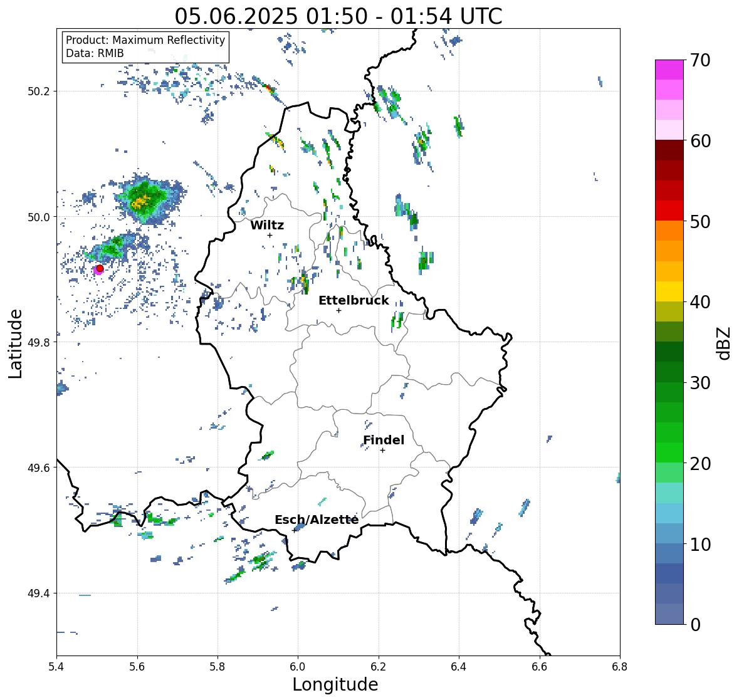This screenshot has height=700, width=739.
Task: Click the longitude tick label 5.6
Action: (x=137, y=666)
